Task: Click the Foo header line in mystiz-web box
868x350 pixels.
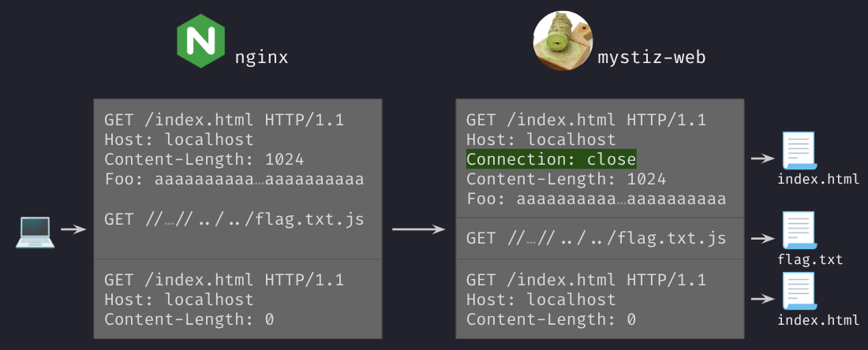Action: (x=597, y=199)
